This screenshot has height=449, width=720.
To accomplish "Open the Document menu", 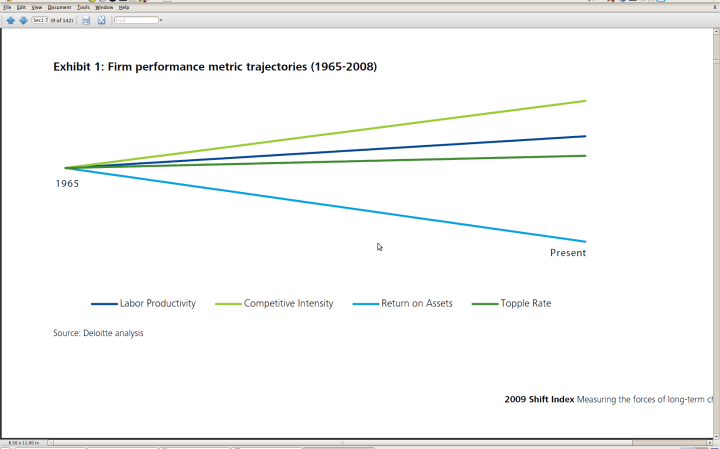I will pos(59,7).
